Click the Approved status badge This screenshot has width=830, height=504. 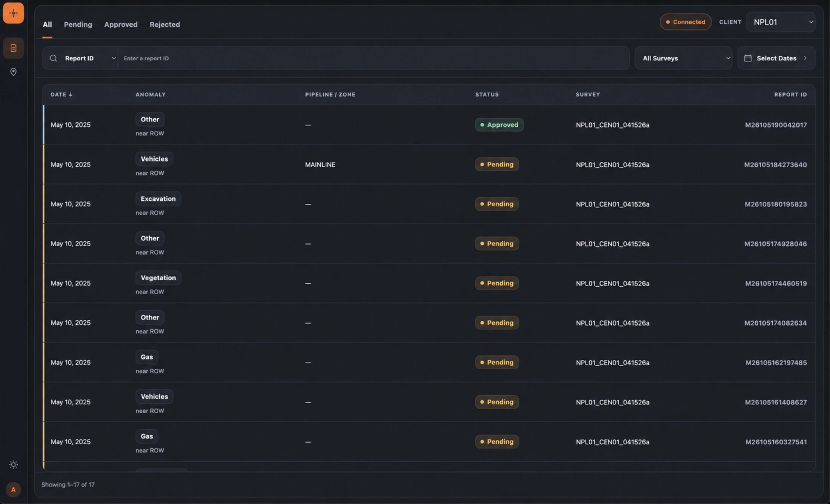499,124
